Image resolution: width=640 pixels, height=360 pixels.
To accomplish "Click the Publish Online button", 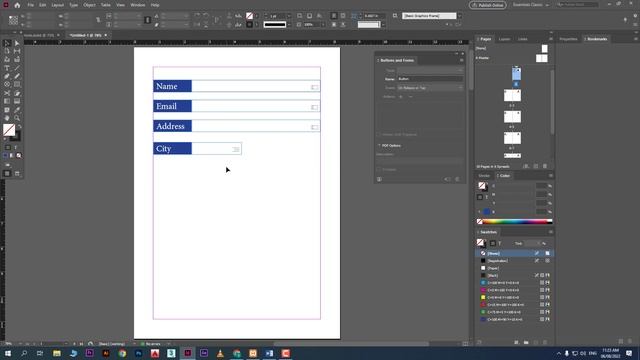I will pyautogui.click(x=488, y=5).
